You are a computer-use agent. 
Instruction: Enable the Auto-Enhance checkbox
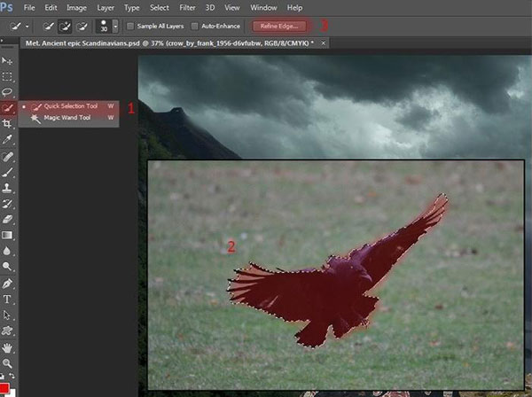click(x=194, y=26)
